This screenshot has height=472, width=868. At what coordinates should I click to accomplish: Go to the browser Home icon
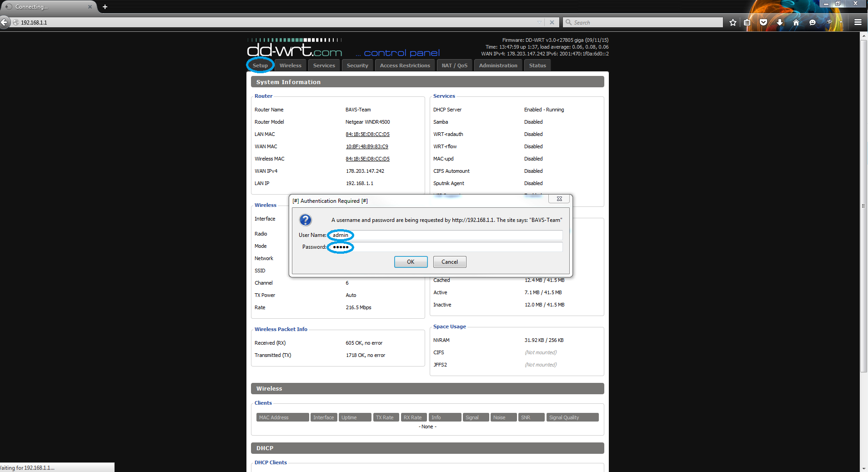pos(796,22)
